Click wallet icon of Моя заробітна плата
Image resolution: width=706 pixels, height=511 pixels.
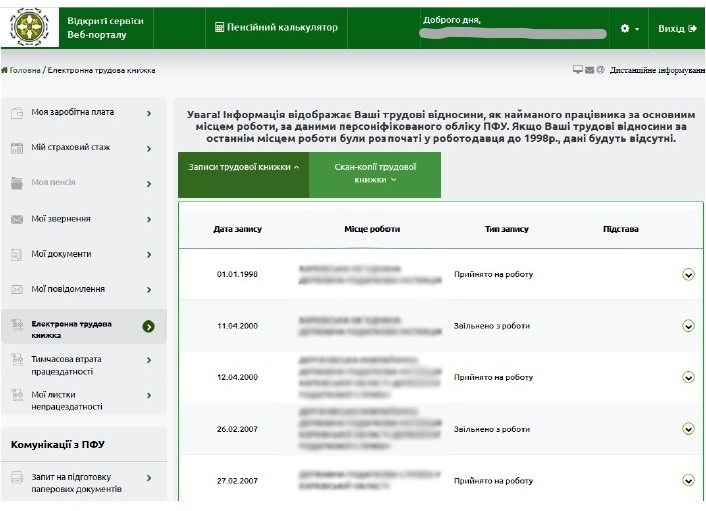17,113
